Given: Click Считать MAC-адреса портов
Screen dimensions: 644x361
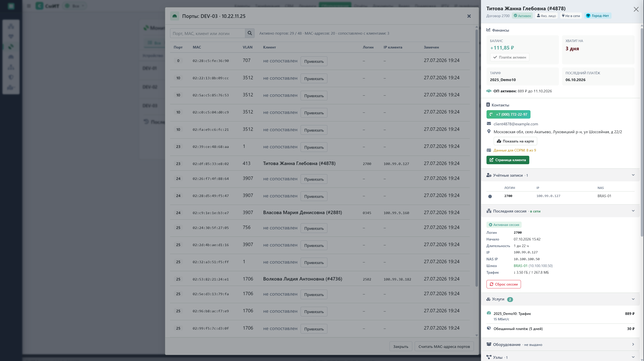Looking at the screenshot, I should tap(444, 347).
